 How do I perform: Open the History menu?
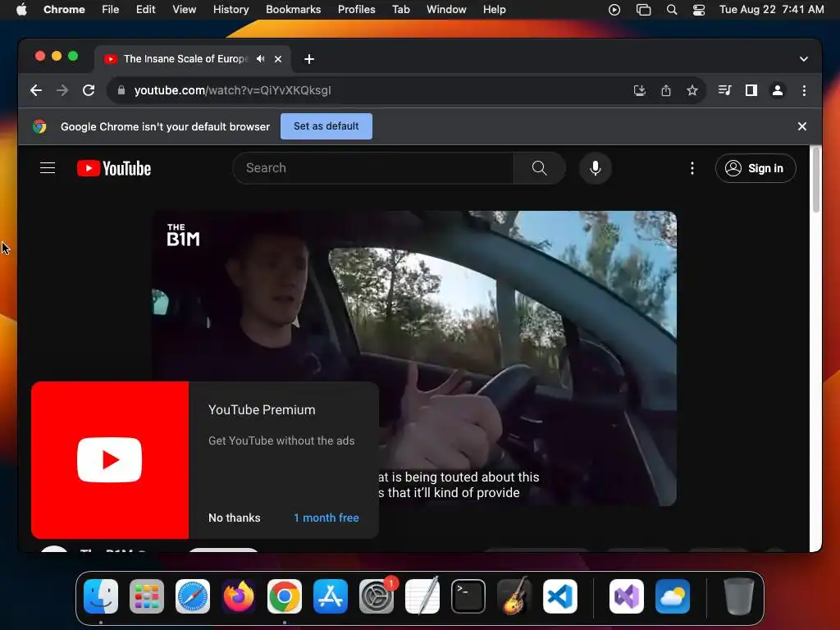tap(231, 10)
